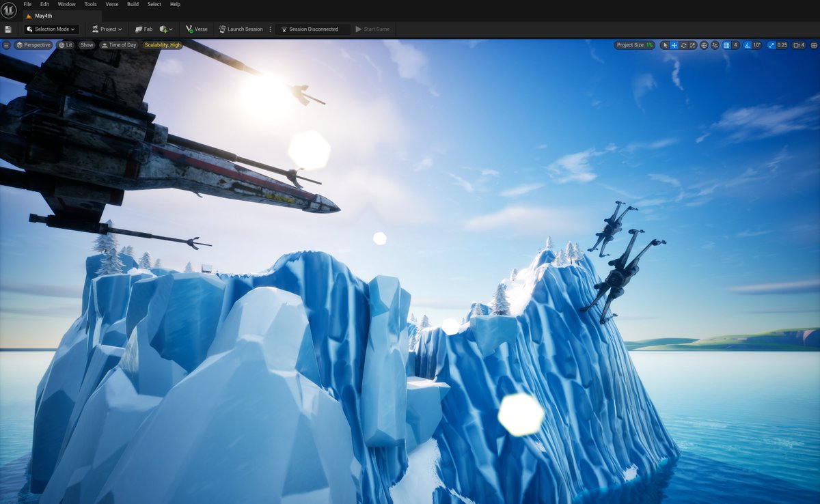Open the viewport options hamburger menu

[x=6, y=45]
